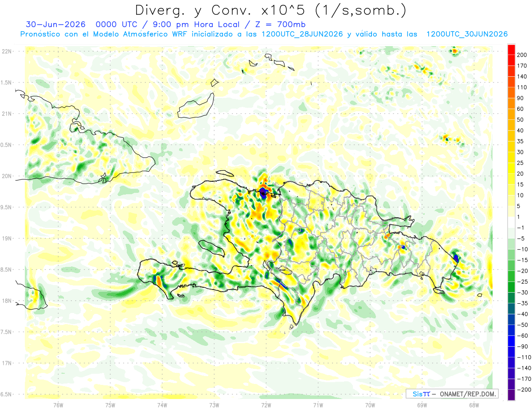The image size is (532, 411).
Task: Click the colorbar value "-60"
Action: (524, 336)
